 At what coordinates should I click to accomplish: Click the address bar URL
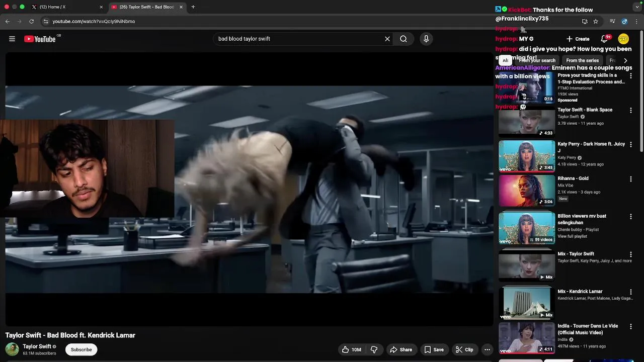pyautogui.click(x=94, y=21)
